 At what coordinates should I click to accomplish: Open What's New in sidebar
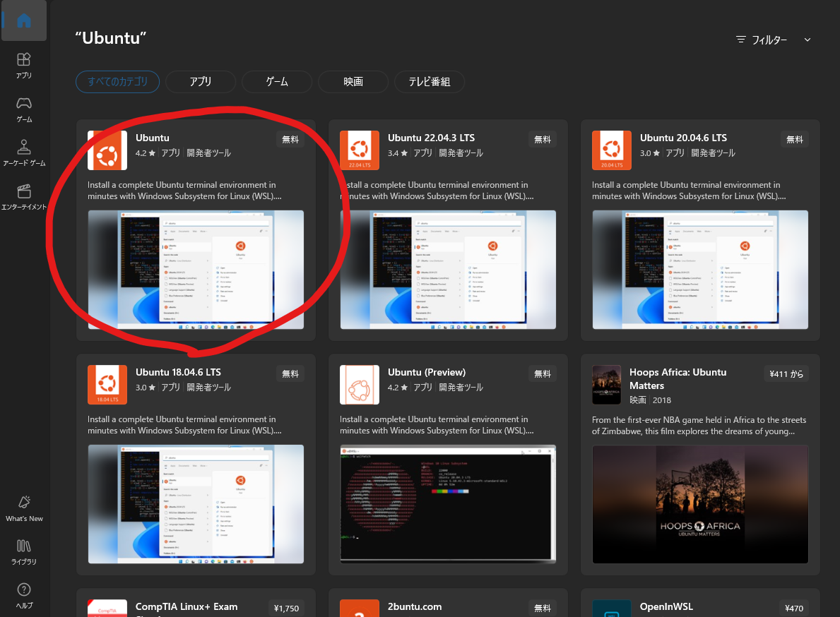pos(24,509)
